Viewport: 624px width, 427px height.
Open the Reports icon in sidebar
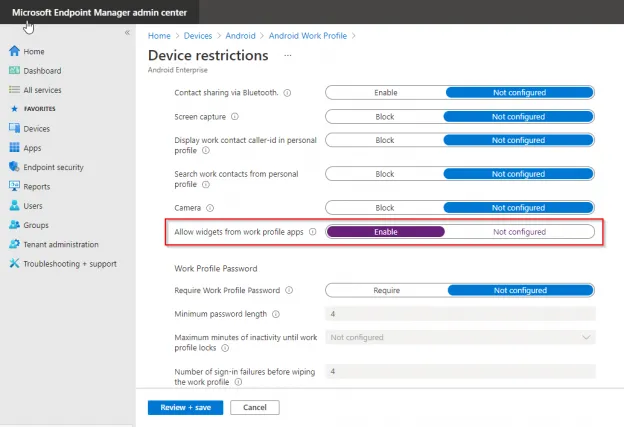[14, 186]
